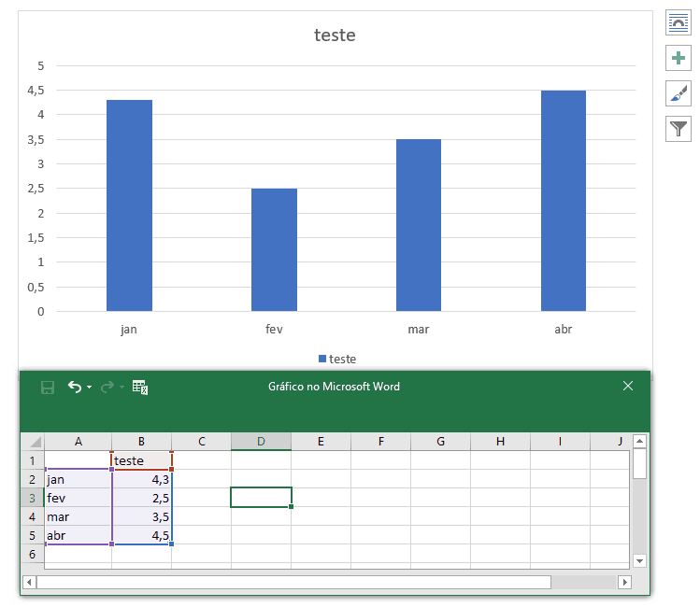The height and width of the screenshot is (607, 700).
Task: Select cell B1 containing teste
Action: pyautogui.click(x=141, y=460)
